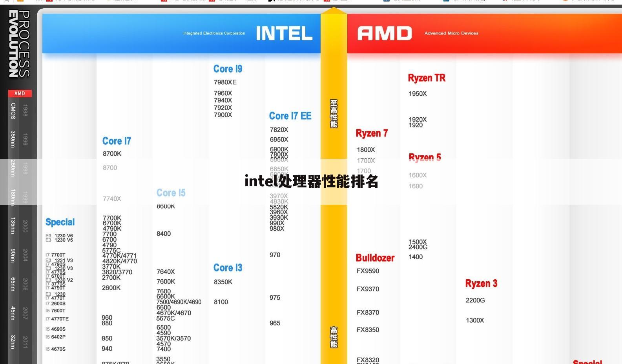
Task: Click the lower '高性能' label on the yellow bar
Action: (x=334, y=337)
